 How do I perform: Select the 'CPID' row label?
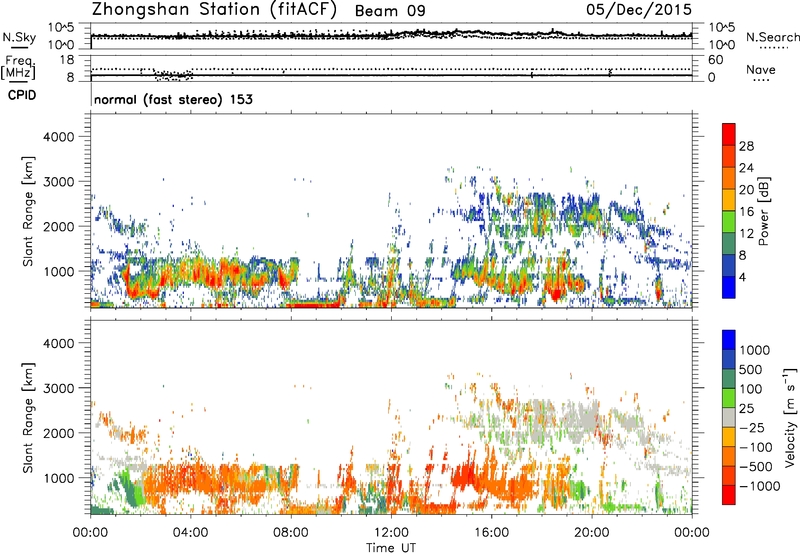click(22, 95)
